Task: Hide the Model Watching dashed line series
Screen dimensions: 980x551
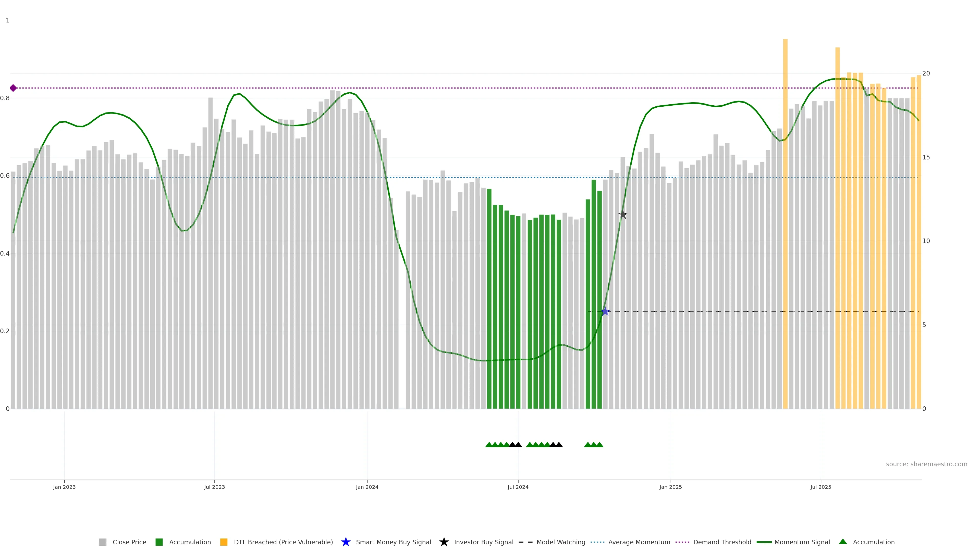Action: [x=560, y=542]
